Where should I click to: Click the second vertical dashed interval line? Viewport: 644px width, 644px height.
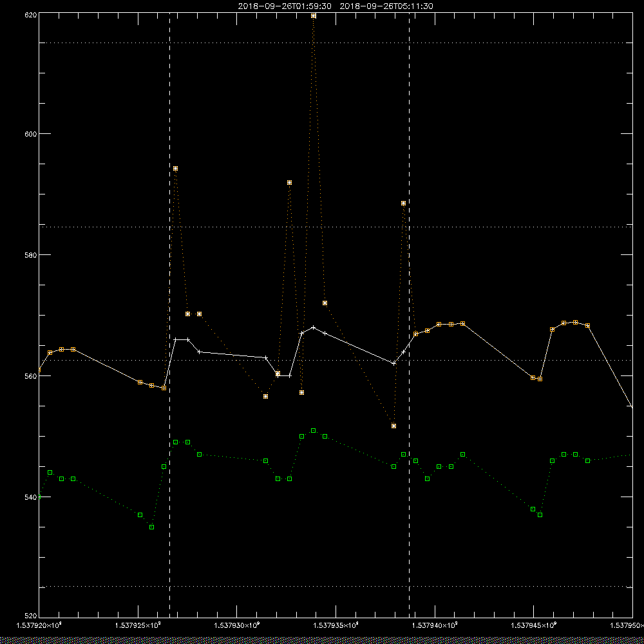[409, 314]
